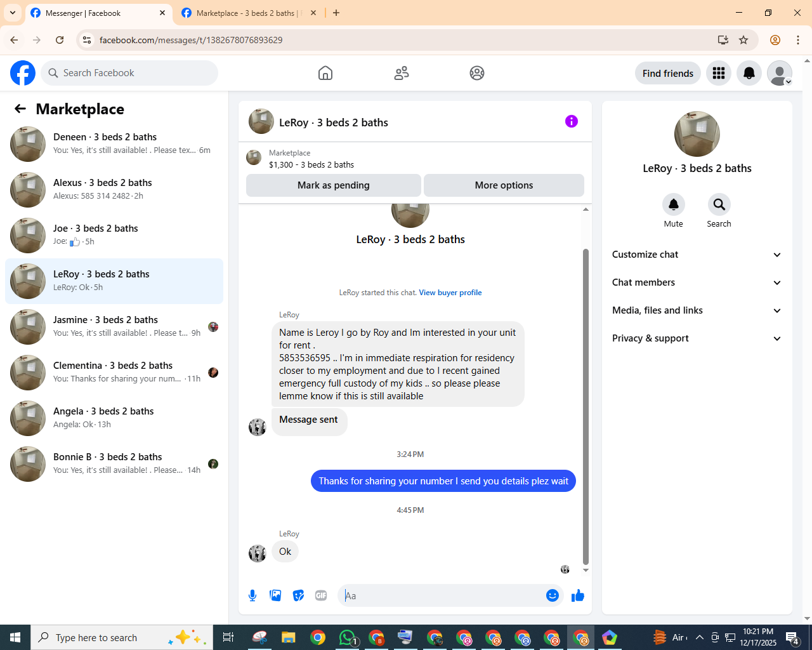812x650 pixels.
Task: Click the taskbar clock showing 10:21 PM
Action: coord(758,637)
